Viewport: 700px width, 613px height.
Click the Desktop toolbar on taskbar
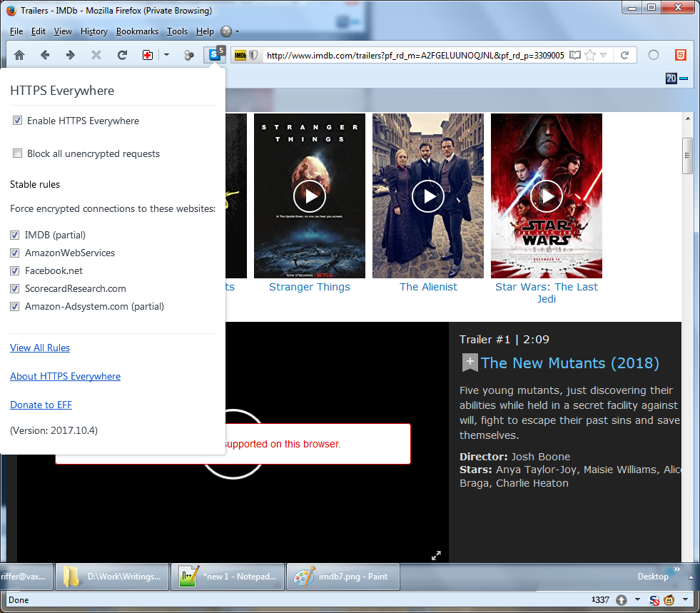(653, 577)
